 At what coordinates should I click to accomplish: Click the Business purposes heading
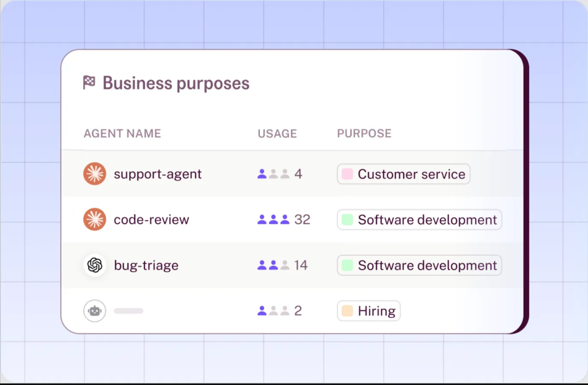176,83
